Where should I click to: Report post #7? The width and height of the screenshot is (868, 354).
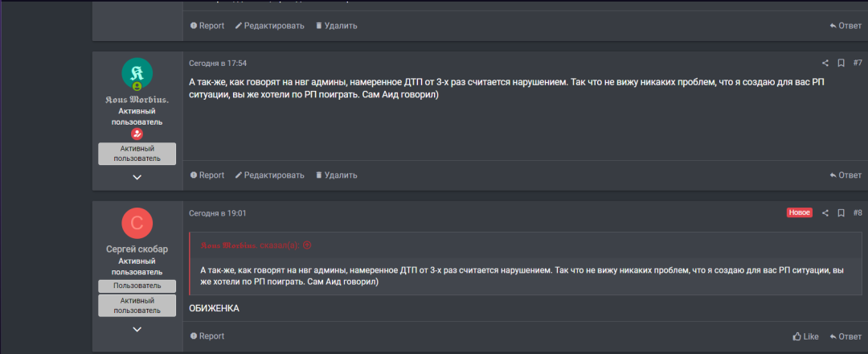pyautogui.click(x=207, y=175)
